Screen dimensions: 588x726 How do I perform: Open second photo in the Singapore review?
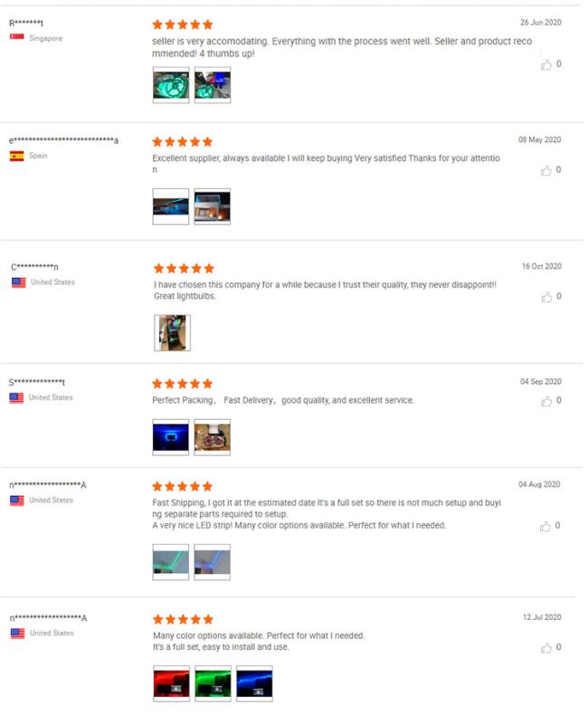tap(213, 85)
